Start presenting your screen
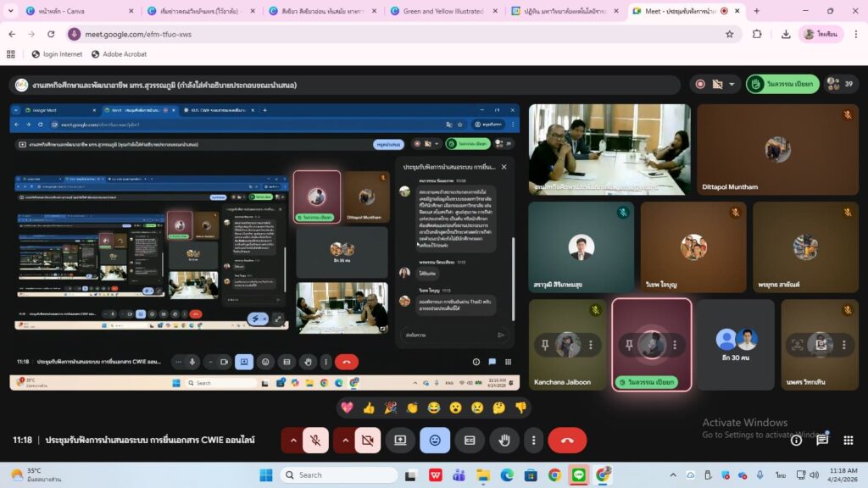Viewport: 868px width, 488px height. [400, 441]
